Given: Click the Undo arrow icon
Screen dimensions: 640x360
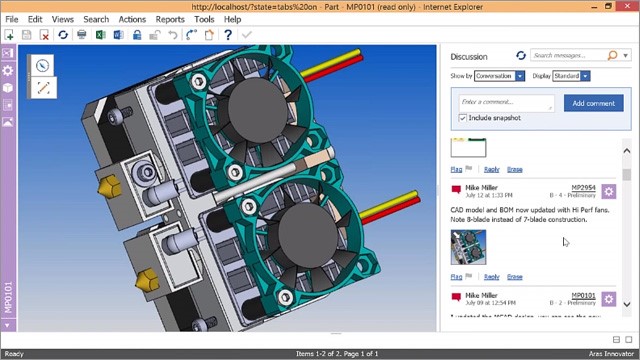Looking at the screenshot, I should (x=173, y=35).
